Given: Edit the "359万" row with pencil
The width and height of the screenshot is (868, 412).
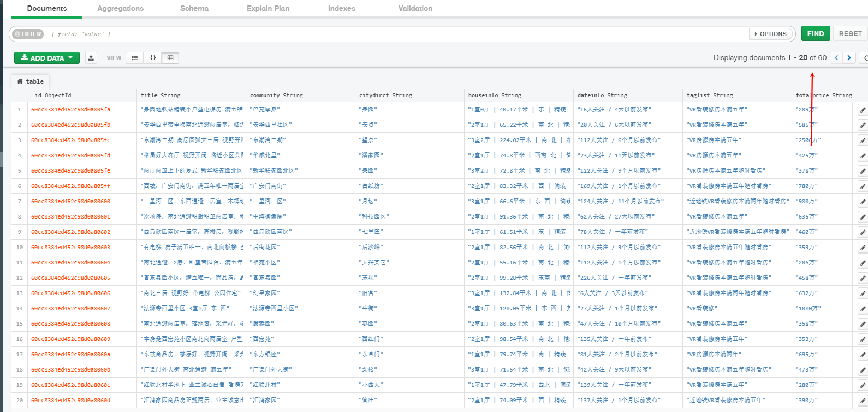Looking at the screenshot, I should (x=863, y=248).
